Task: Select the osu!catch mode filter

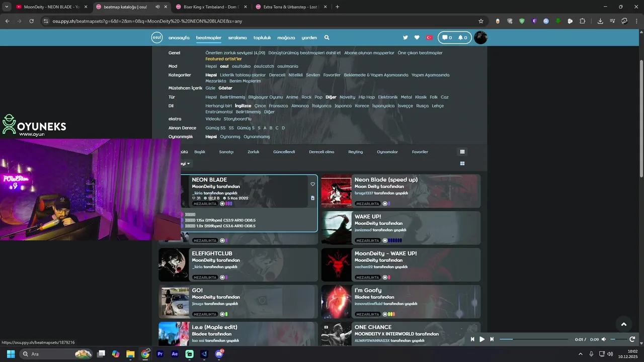Action: tap(264, 66)
